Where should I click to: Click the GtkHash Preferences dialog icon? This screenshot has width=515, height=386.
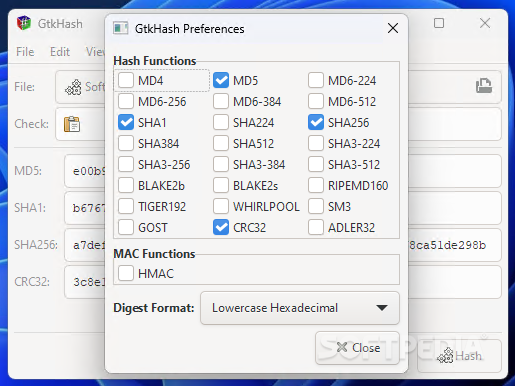pyautogui.click(x=120, y=28)
